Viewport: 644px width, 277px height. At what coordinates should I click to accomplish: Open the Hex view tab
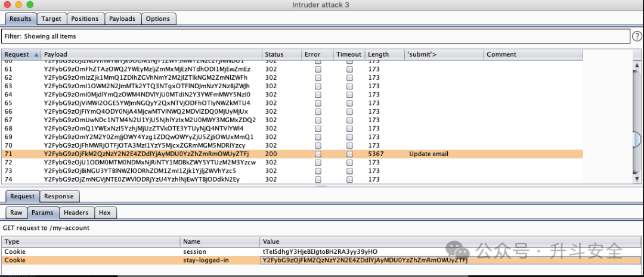[105, 213]
